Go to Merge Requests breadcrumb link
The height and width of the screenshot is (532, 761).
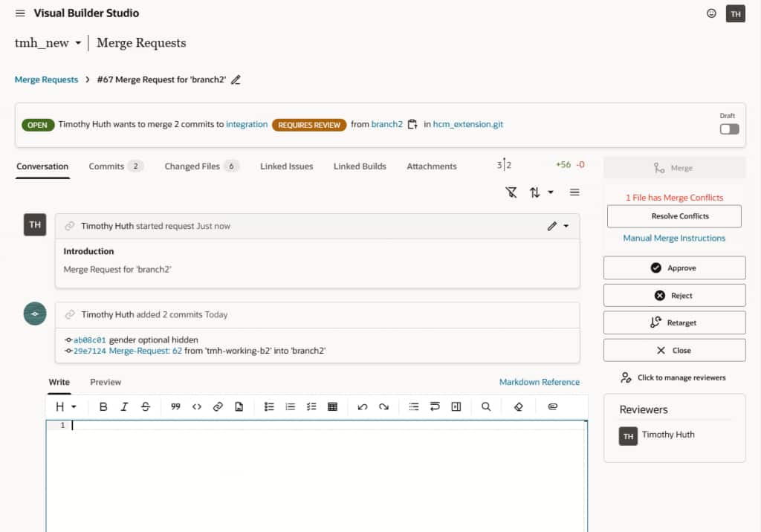tap(46, 80)
